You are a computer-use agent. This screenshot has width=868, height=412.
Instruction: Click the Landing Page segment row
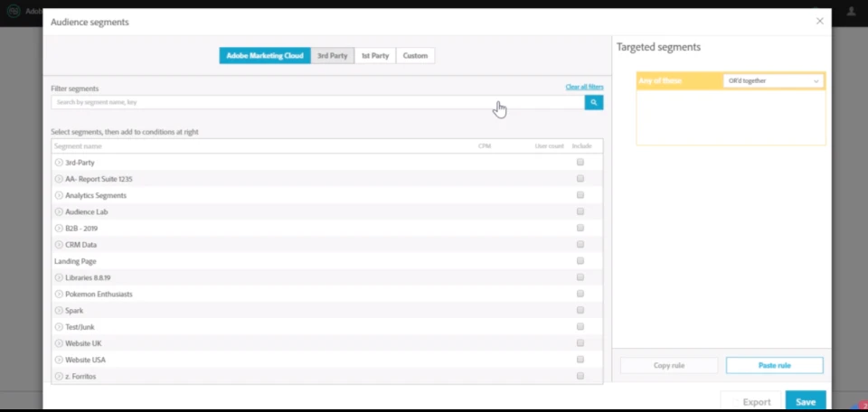coord(327,261)
